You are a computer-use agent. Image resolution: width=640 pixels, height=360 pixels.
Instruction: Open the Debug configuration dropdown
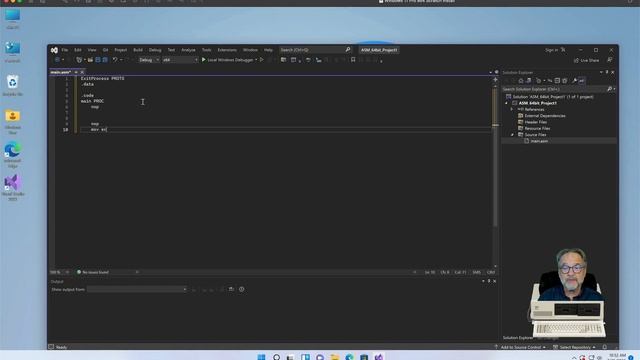tap(149, 60)
